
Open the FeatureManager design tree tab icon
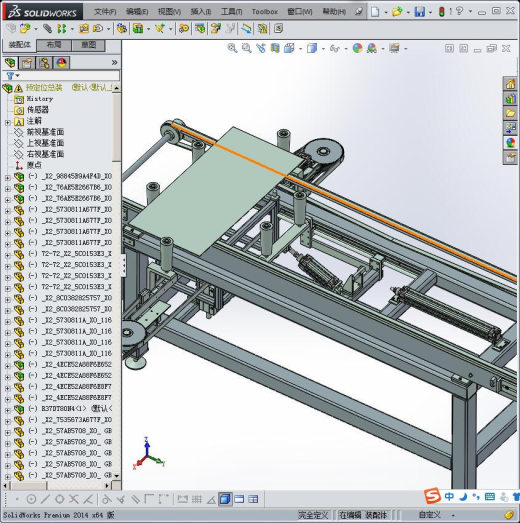point(10,63)
